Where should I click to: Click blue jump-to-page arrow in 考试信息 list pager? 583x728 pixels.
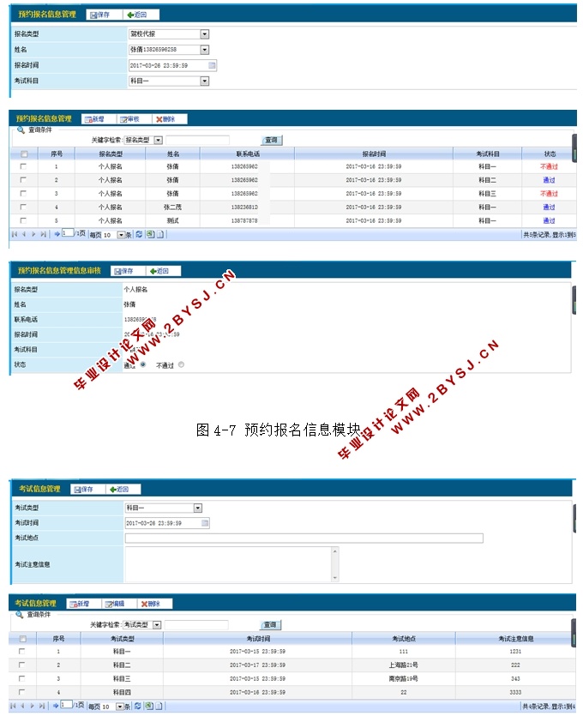(x=55, y=707)
